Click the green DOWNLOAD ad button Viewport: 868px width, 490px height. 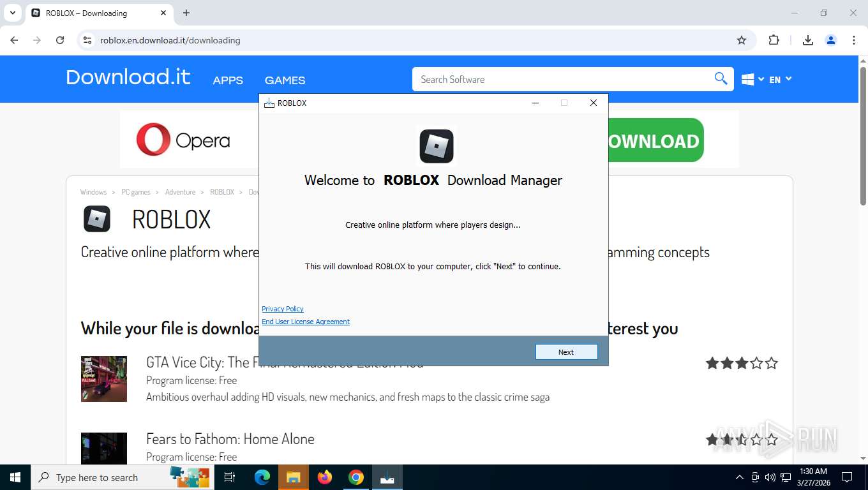tap(656, 140)
